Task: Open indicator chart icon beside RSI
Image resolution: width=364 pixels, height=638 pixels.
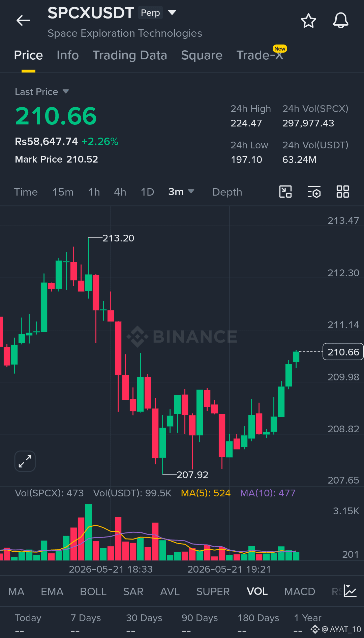Action: pos(350,591)
